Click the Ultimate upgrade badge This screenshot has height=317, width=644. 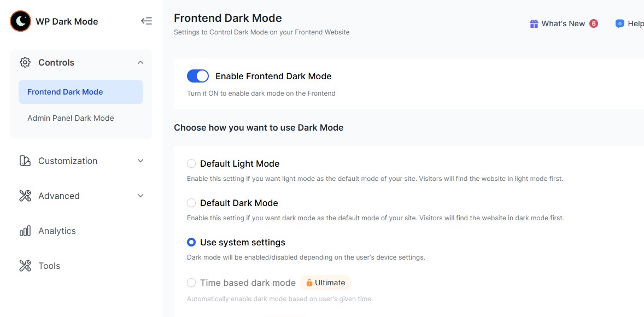(x=326, y=283)
